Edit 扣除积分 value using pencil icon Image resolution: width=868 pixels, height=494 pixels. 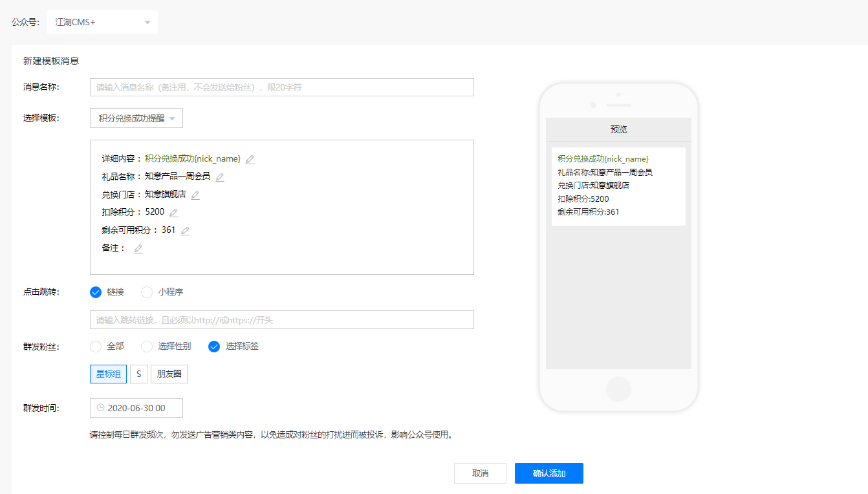(173, 213)
